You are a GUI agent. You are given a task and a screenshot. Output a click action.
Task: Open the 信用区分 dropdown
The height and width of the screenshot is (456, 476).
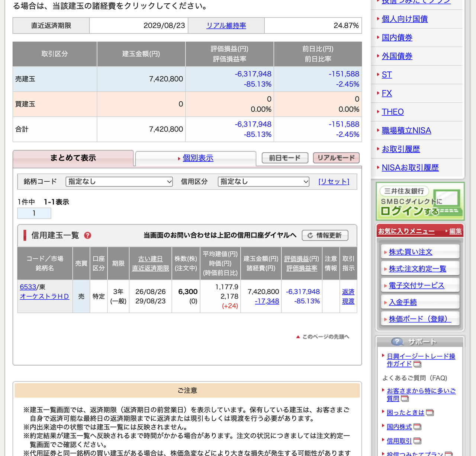pyautogui.click(x=264, y=182)
